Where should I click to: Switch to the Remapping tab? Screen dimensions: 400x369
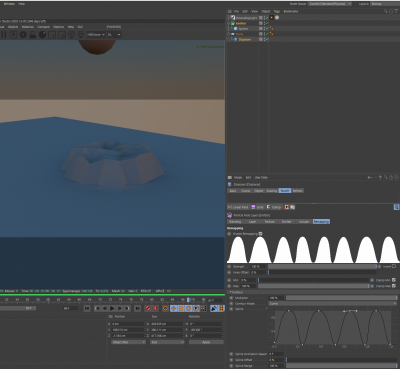click(x=321, y=222)
